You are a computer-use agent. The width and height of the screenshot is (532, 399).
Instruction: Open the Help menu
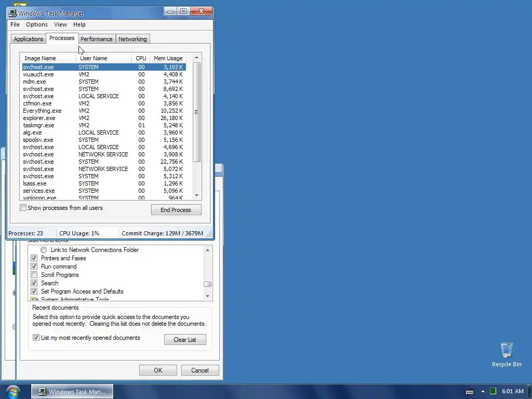pos(79,24)
